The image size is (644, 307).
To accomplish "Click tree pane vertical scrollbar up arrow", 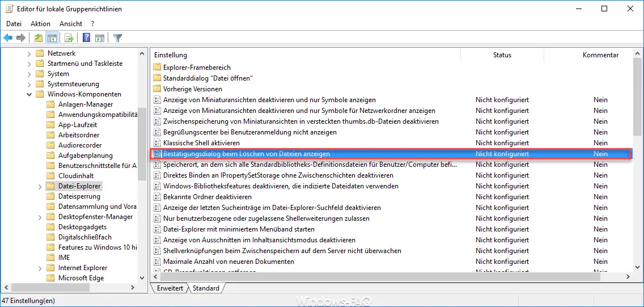I will 142,53.
